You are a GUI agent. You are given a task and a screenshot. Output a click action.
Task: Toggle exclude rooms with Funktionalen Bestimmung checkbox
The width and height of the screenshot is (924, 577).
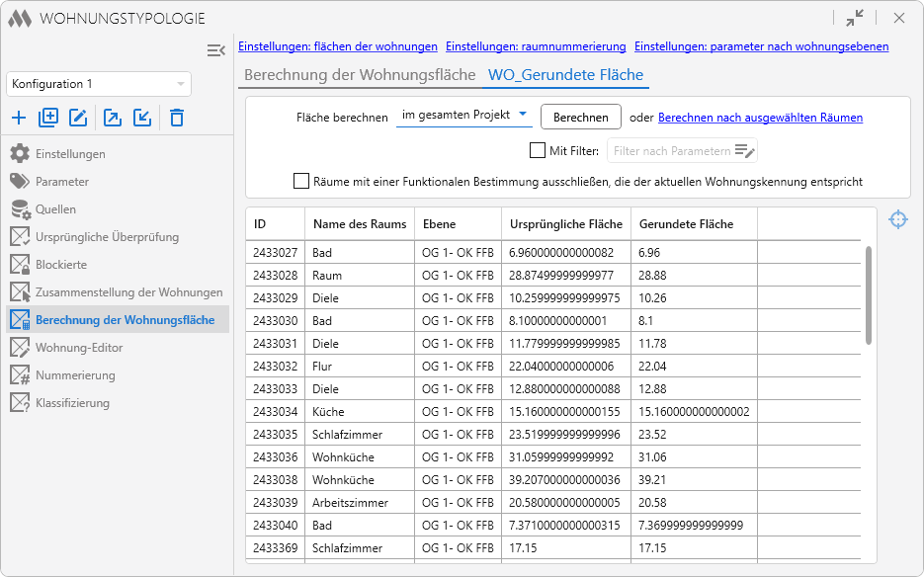point(301,181)
